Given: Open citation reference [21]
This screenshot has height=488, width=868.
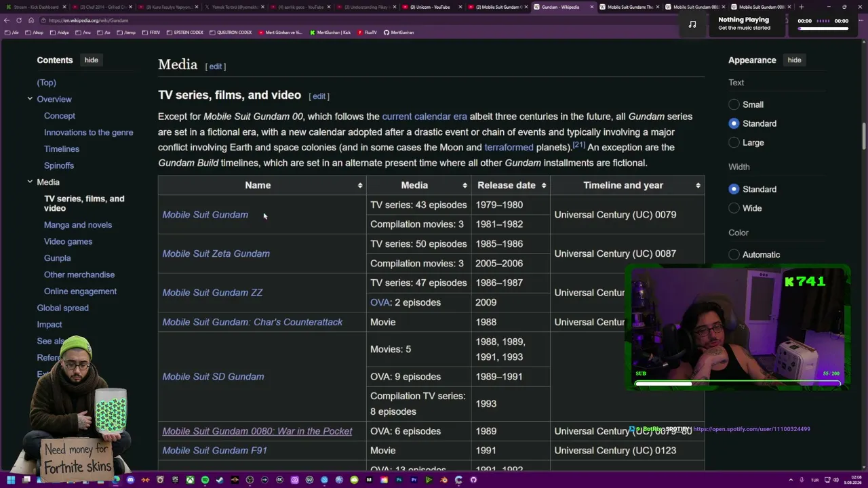Looking at the screenshot, I should pyautogui.click(x=578, y=144).
